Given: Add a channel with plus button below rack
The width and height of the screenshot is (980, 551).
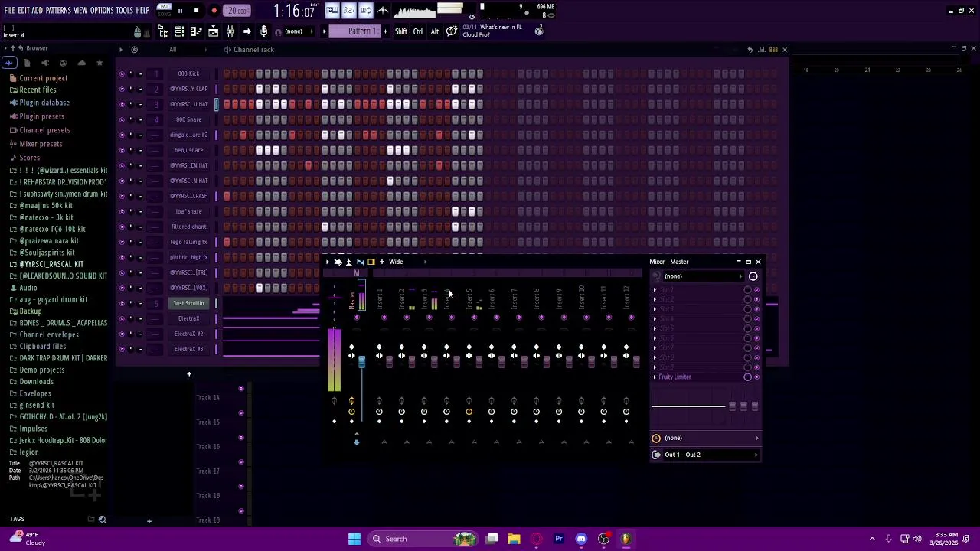Looking at the screenshot, I should click(x=188, y=374).
